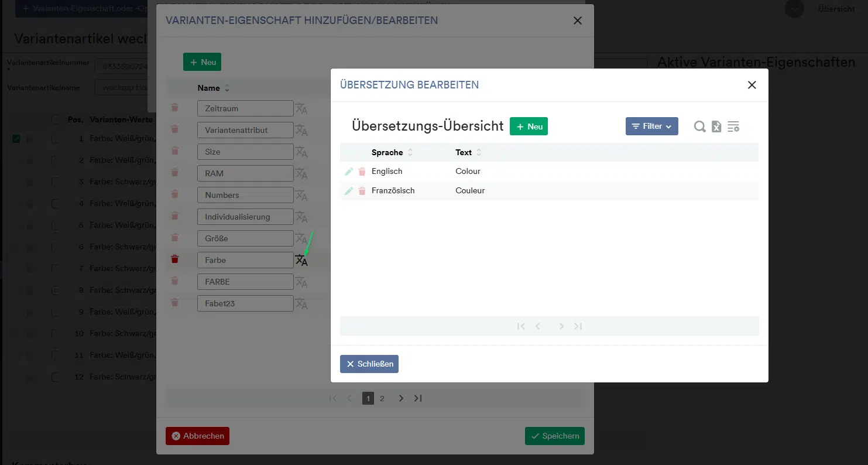
Task: Open search in the translation overview
Action: click(x=699, y=126)
